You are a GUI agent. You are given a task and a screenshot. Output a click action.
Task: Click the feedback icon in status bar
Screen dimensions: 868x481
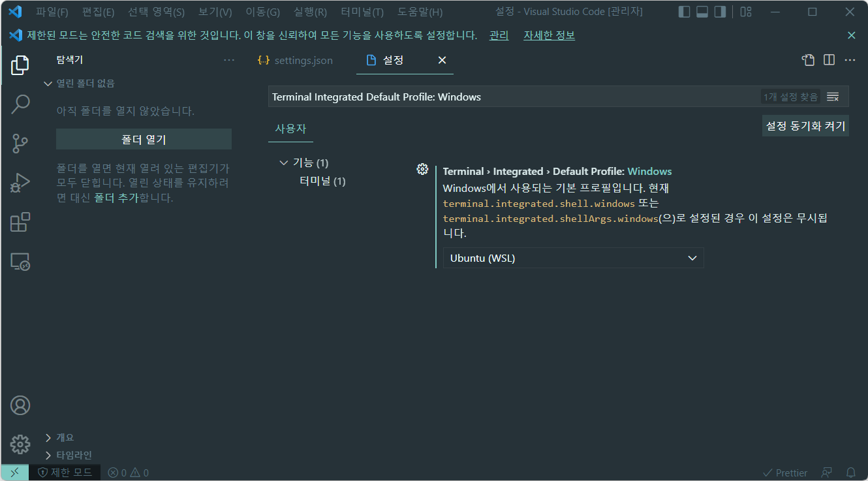(827, 473)
